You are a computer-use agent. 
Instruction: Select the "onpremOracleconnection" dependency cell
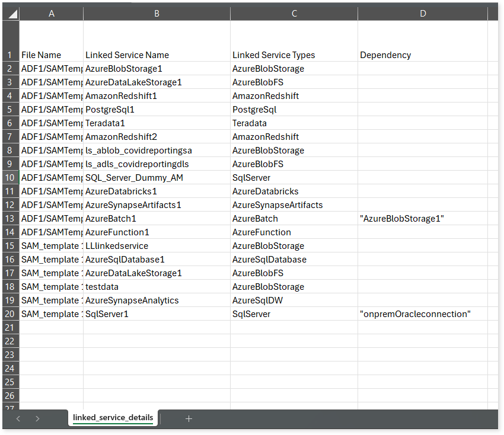click(423, 314)
